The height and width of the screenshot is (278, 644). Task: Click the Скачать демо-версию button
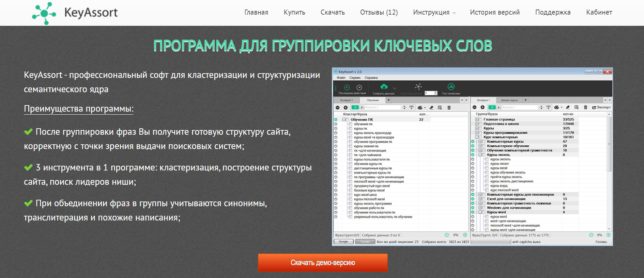point(323,263)
